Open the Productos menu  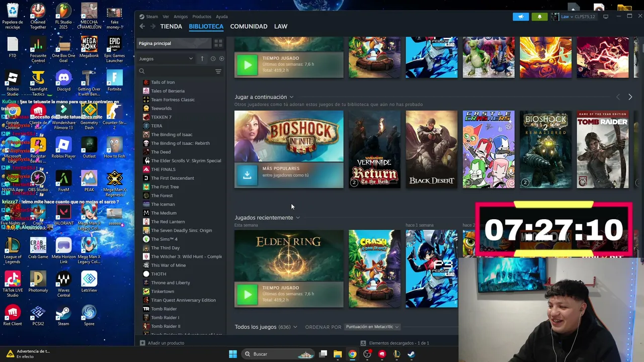[202, 17]
